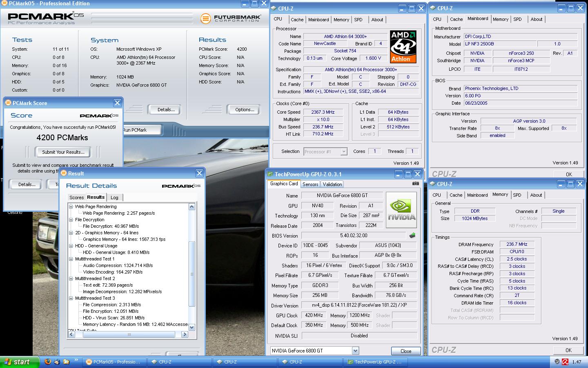The height and width of the screenshot is (368, 588).
Task: Open the Processor #1 selection dropdown
Action: point(343,152)
